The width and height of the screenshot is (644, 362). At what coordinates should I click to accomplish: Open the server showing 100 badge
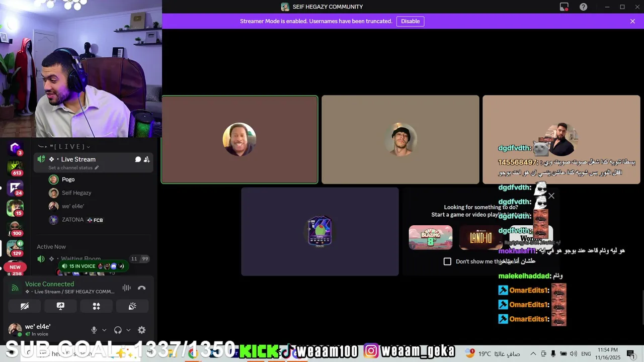[x=15, y=228]
